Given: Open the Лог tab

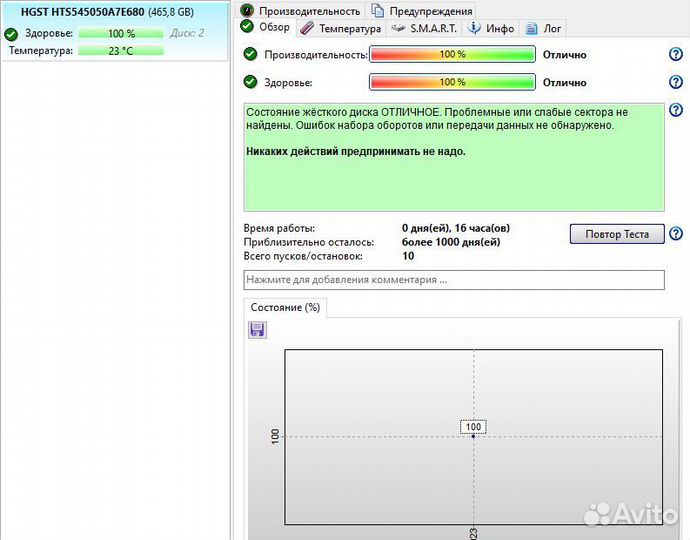Looking at the screenshot, I should [546, 29].
